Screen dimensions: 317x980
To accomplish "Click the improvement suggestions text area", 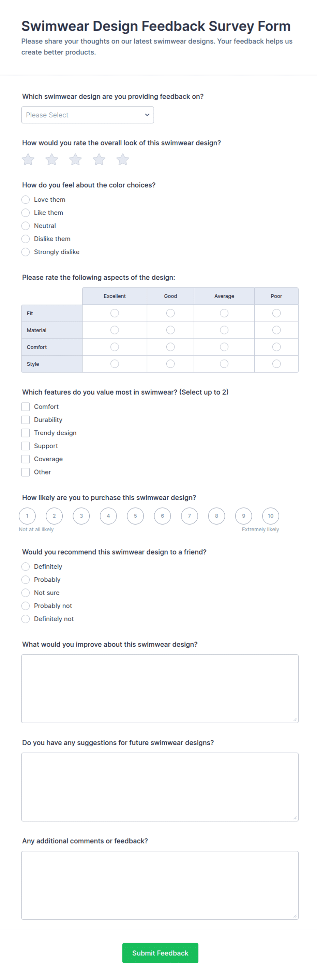I will (160, 688).
